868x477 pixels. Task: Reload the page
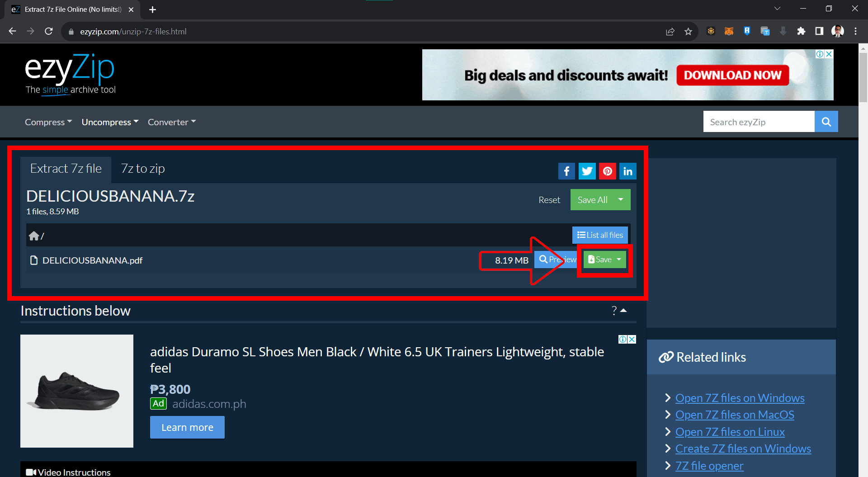49,32
